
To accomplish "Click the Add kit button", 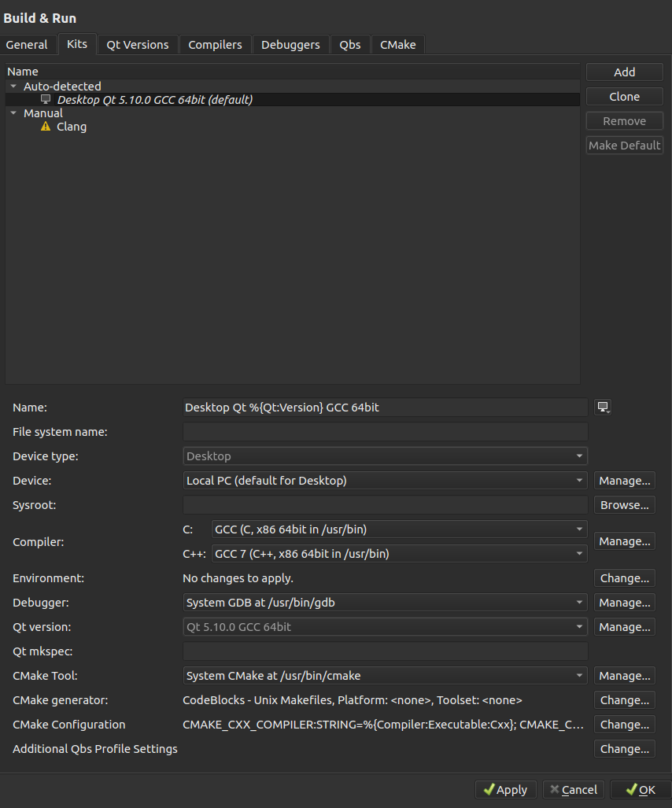I will (624, 72).
